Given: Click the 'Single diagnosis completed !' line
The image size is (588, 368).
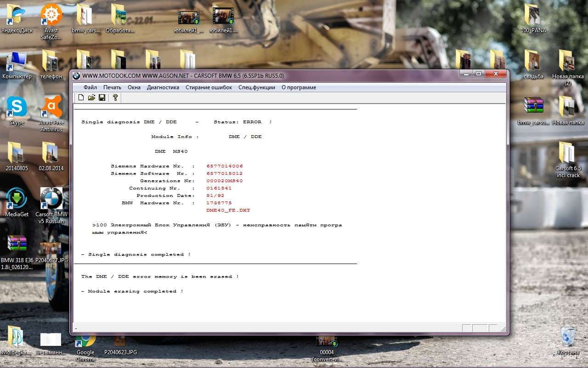Looking at the screenshot, I should pos(136,254).
